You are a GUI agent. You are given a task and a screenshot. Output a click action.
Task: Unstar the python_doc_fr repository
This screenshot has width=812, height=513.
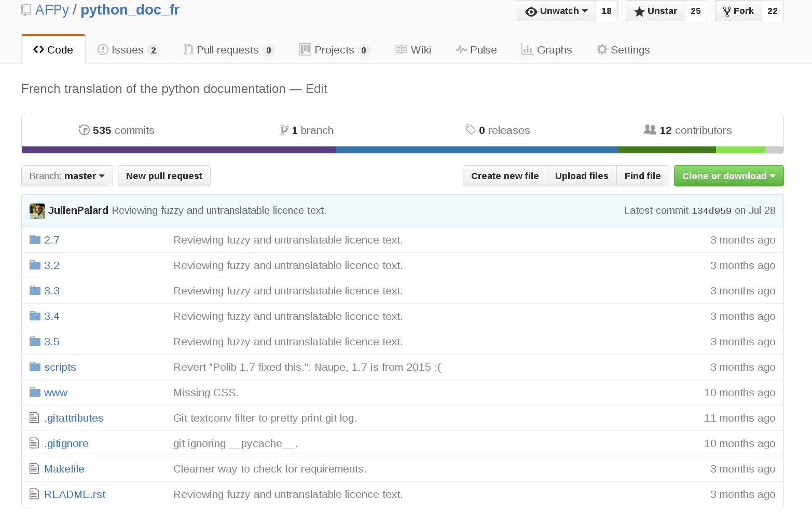[x=655, y=11]
